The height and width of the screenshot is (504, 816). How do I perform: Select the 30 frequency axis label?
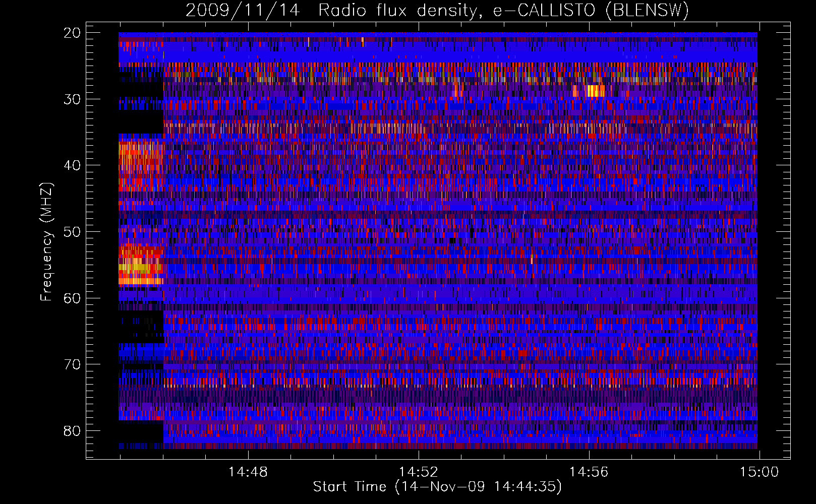tap(73, 99)
